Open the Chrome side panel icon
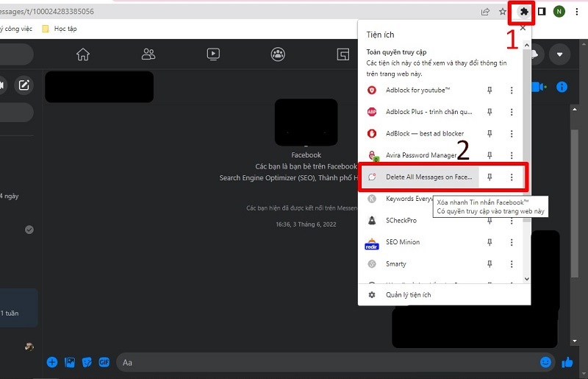Image resolution: width=588 pixels, height=379 pixels. (x=542, y=12)
